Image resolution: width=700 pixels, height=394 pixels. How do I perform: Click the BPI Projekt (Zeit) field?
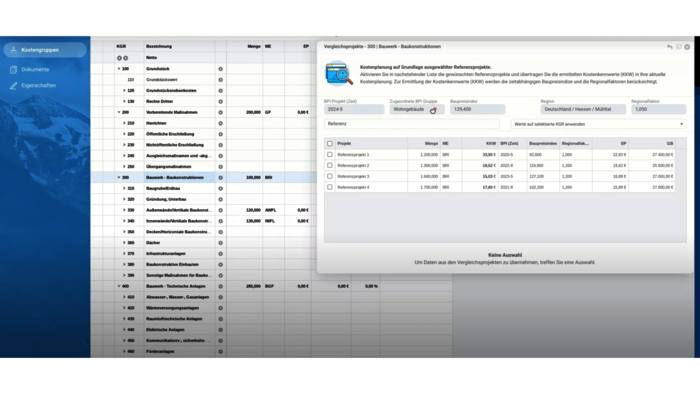354,109
